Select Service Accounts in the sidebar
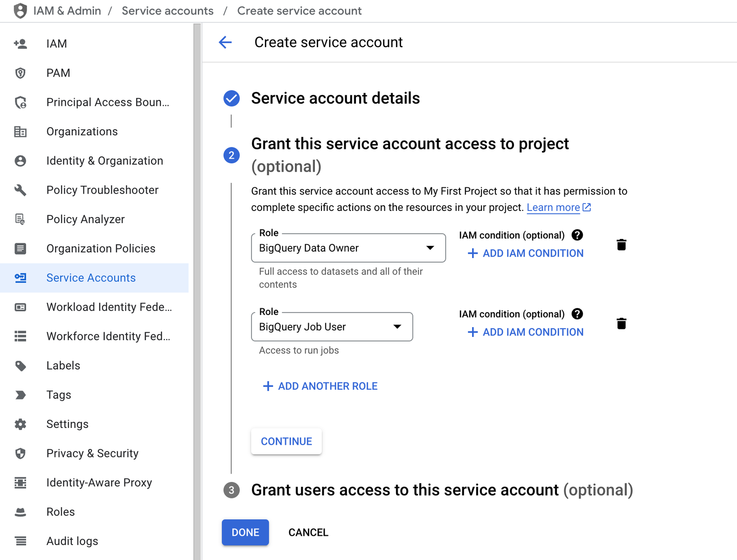 tap(94, 278)
